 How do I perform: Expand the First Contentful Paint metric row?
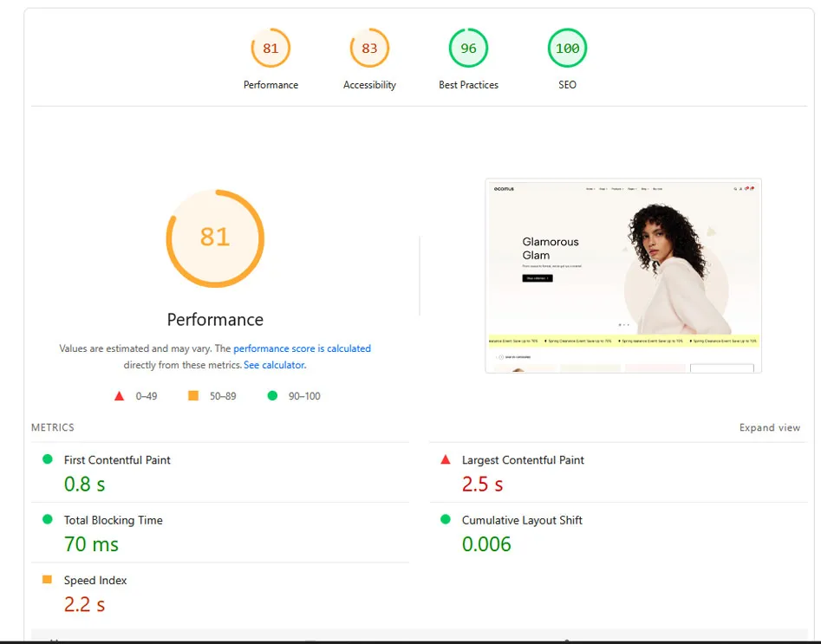click(x=117, y=460)
